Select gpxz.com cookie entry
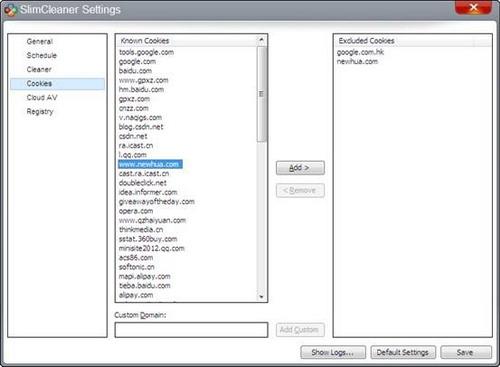 tap(134, 99)
